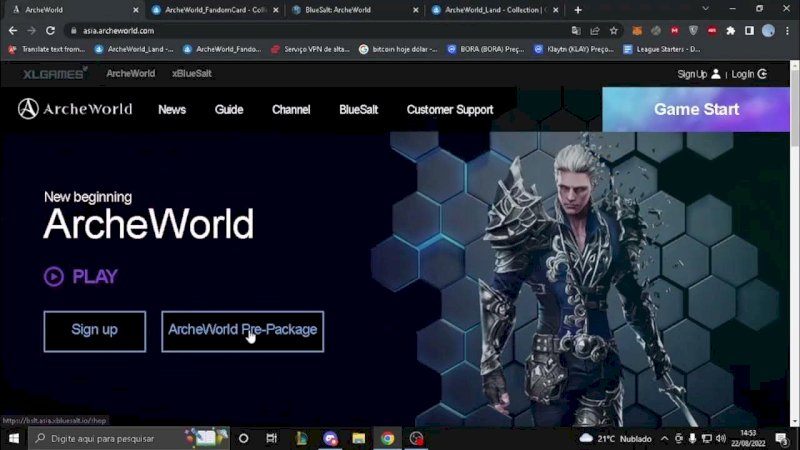Click the Sign up button under PLAY
Screen dimensions: 800x450
click(x=94, y=331)
